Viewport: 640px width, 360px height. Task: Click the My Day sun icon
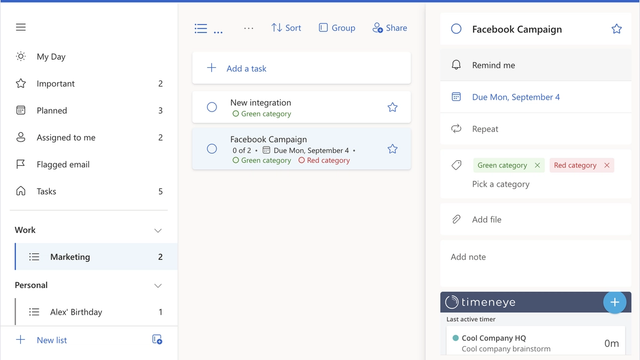tap(21, 56)
